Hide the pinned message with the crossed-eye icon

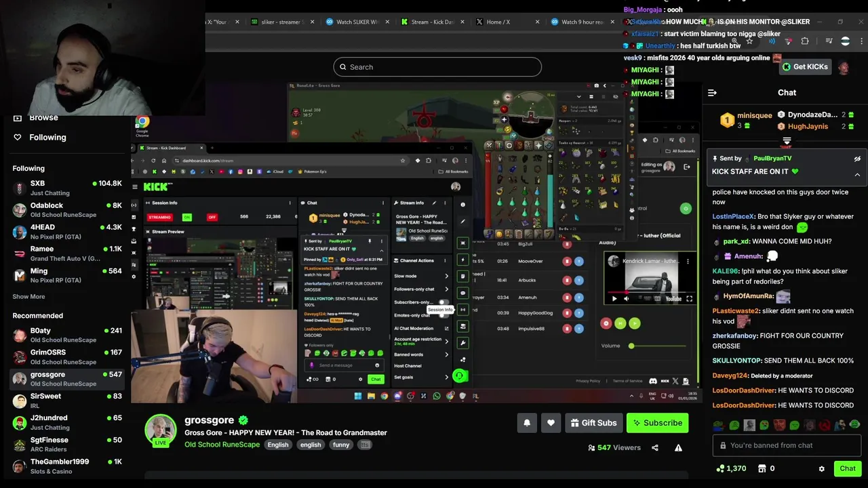857,159
